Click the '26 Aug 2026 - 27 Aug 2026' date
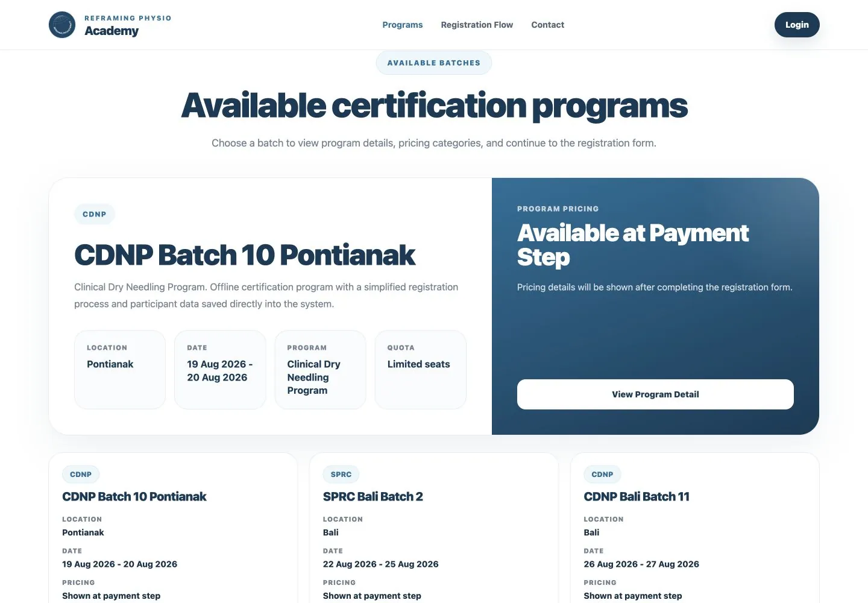Screen dimensions: 868x603 click(x=641, y=564)
